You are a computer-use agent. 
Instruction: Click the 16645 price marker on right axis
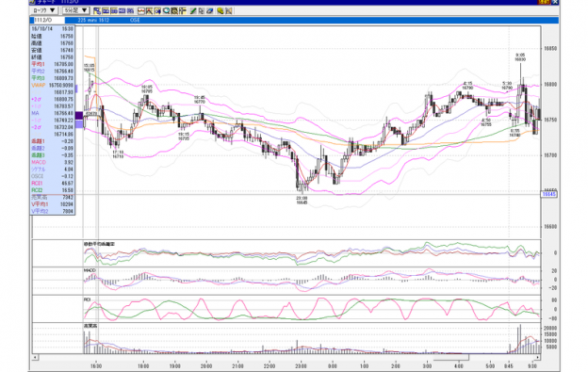pyautogui.click(x=549, y=194)
